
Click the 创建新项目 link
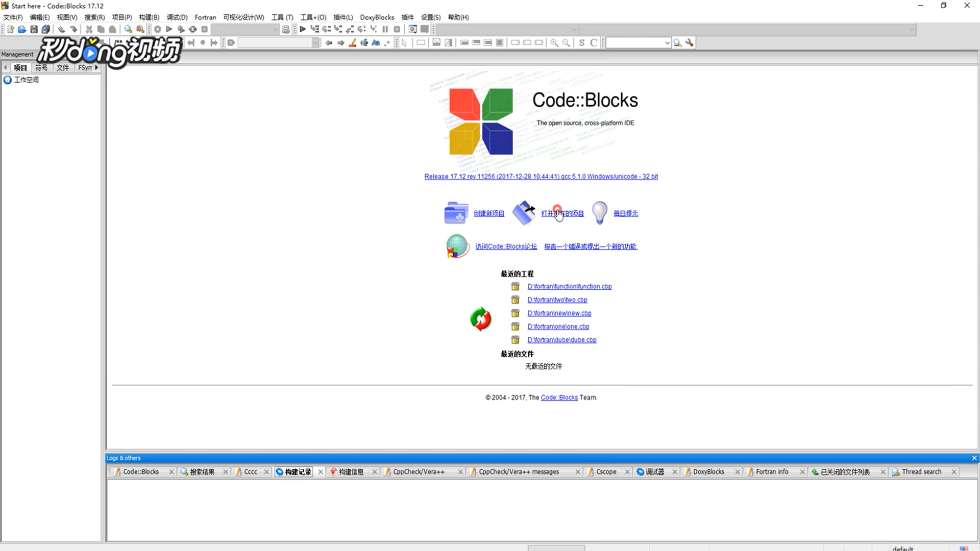pyautogui.click(x=488, y=213)
